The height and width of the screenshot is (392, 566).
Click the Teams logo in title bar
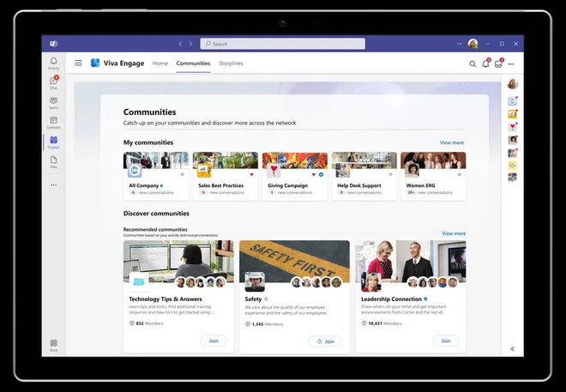(53, 44)
